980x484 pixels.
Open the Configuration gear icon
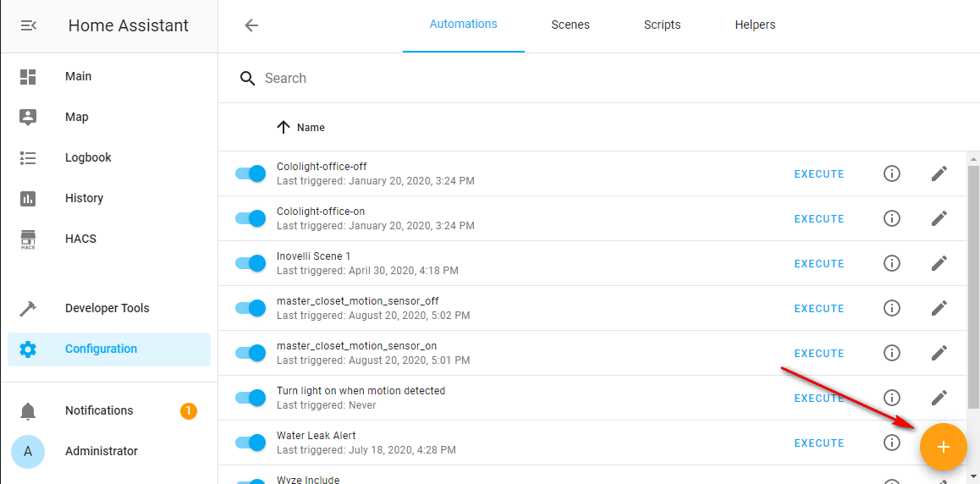[x=28, y=349]
